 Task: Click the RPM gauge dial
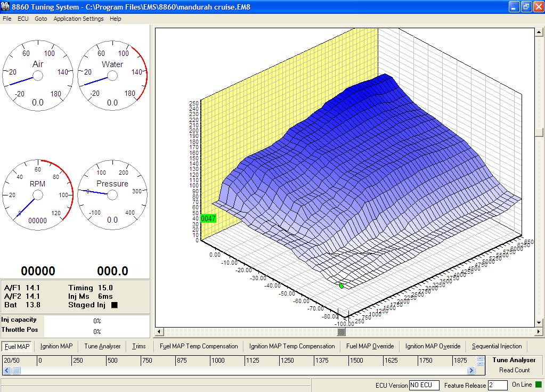pyautogui.click(x=37, y=195)
